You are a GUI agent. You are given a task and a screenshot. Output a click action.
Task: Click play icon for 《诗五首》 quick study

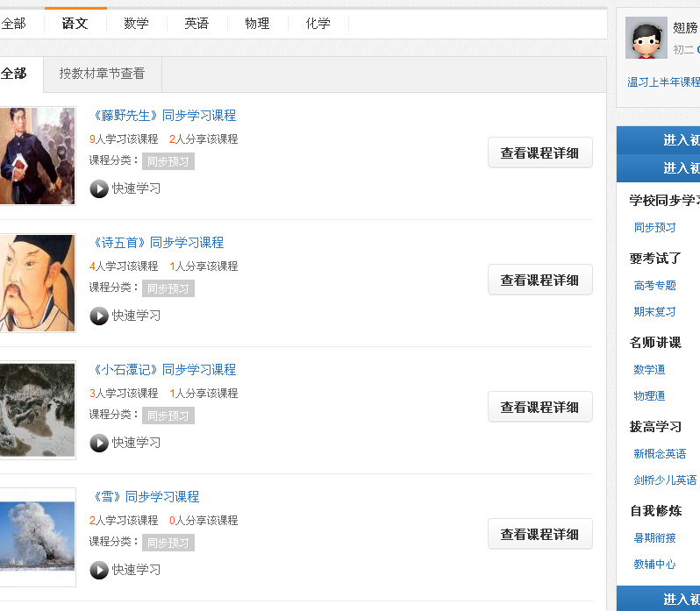coord(99,316)
